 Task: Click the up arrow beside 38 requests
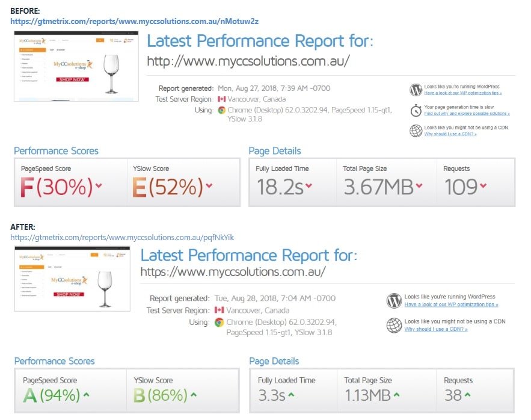pos(467,395)
